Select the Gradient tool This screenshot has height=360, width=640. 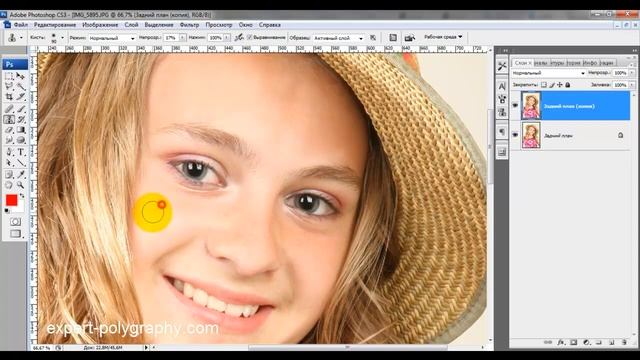tap(21, 130)
